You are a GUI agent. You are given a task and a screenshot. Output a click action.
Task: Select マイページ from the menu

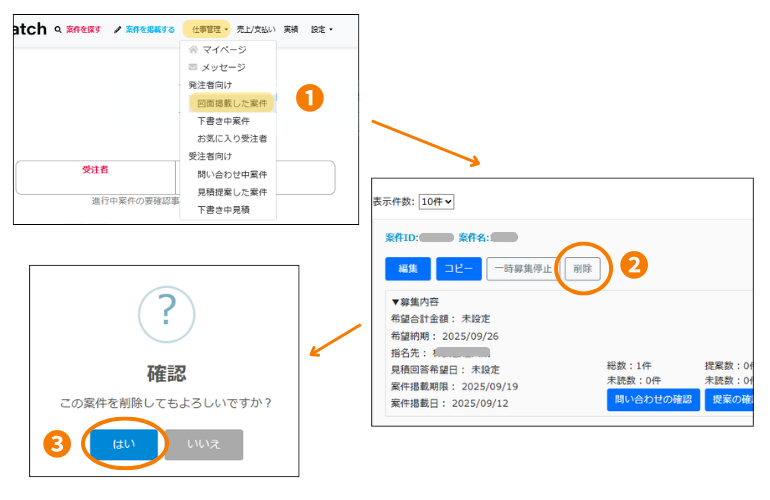(x=224, y=50)
